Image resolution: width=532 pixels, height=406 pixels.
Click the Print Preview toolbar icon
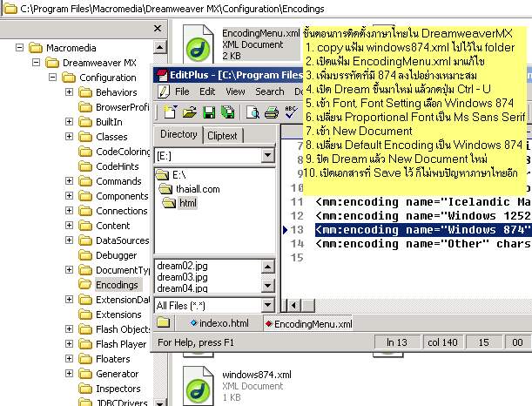pos(253,112)
